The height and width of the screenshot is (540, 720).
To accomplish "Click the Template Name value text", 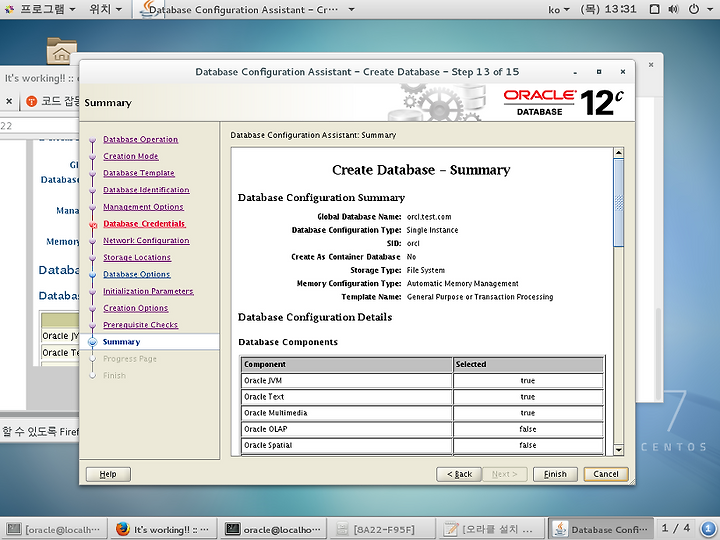I will tap(480, 297).
